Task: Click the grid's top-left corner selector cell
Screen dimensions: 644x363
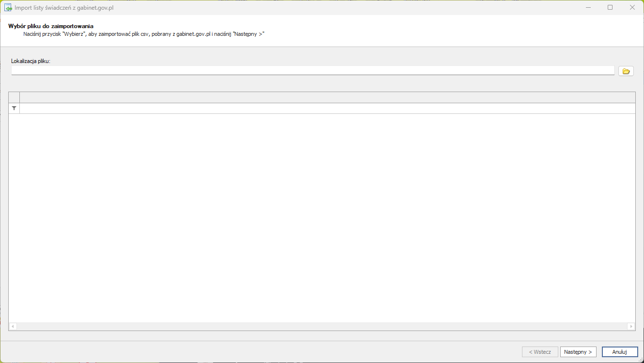Action: point(14,97)
